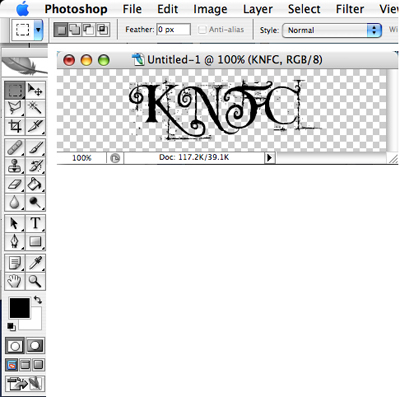This screenshot has width=400, height=397.
Task: Activate the Type tool
Action: click(35, 223)
